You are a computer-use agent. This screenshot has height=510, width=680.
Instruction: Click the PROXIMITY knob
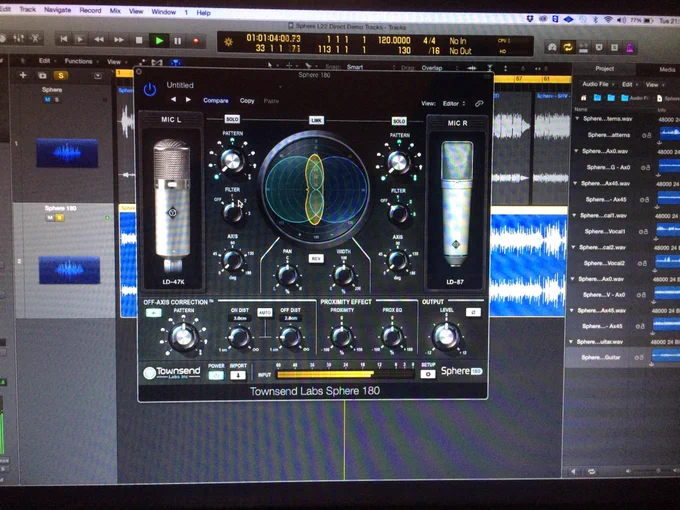[341, 337]
